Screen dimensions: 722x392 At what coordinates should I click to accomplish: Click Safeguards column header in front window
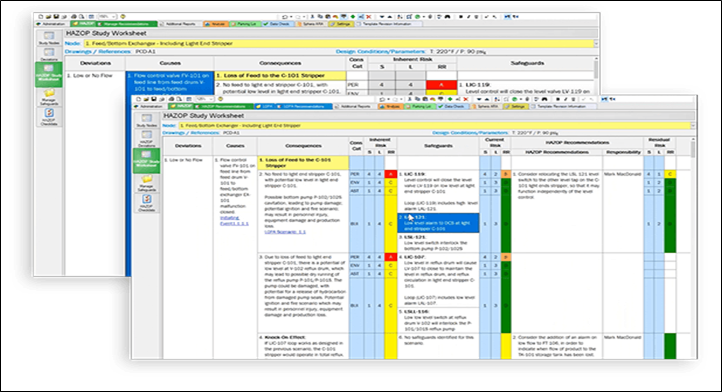[x=438, y=146]
